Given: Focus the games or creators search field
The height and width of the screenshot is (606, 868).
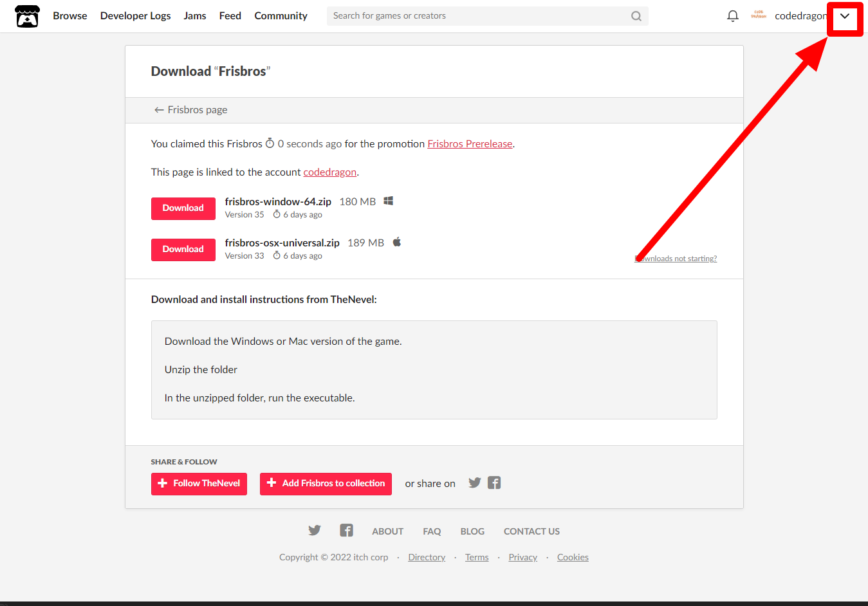Looking at the screenshot, I should point(488,16).
